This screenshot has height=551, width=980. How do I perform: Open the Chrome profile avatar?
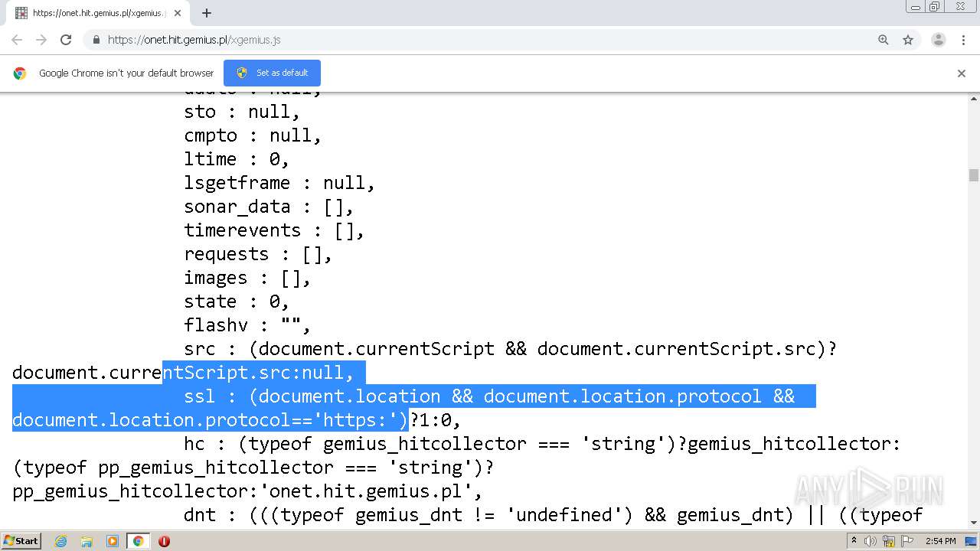[939, 40]
